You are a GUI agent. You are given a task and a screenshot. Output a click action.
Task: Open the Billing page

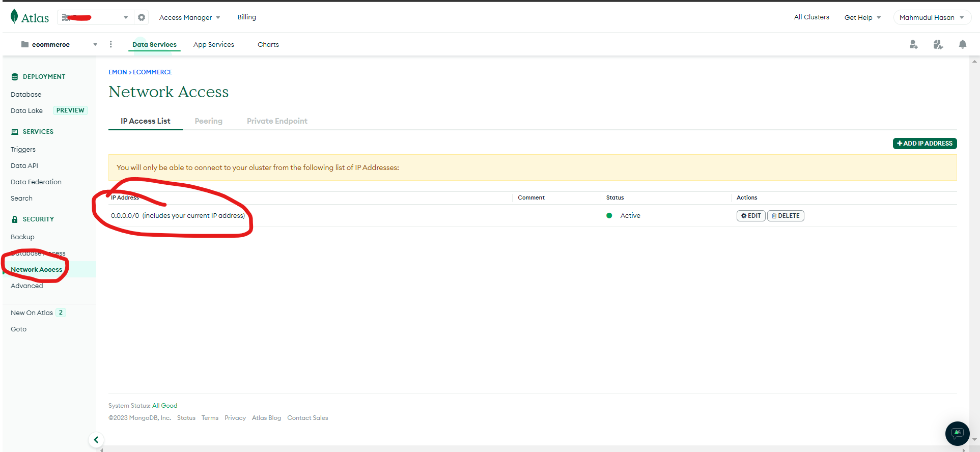246,17
